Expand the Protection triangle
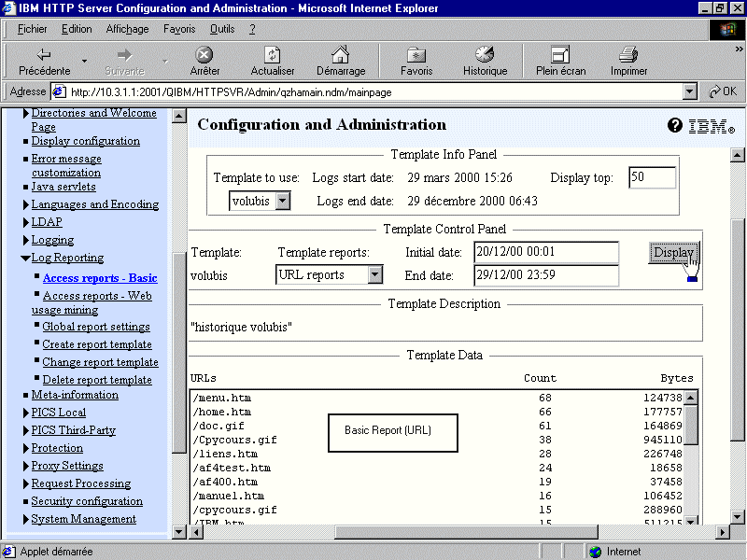747x560 pixels. [26, 449]
